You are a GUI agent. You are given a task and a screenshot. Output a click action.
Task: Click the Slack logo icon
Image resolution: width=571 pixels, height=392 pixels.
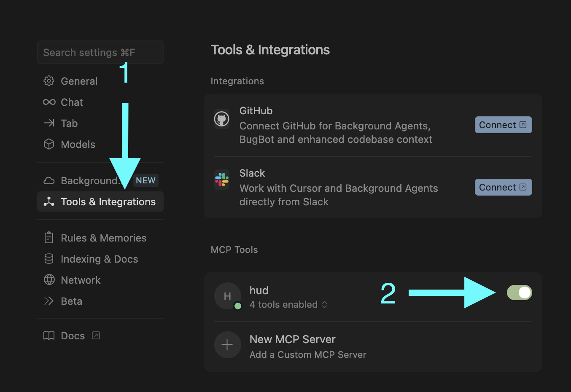coord(222,180)
